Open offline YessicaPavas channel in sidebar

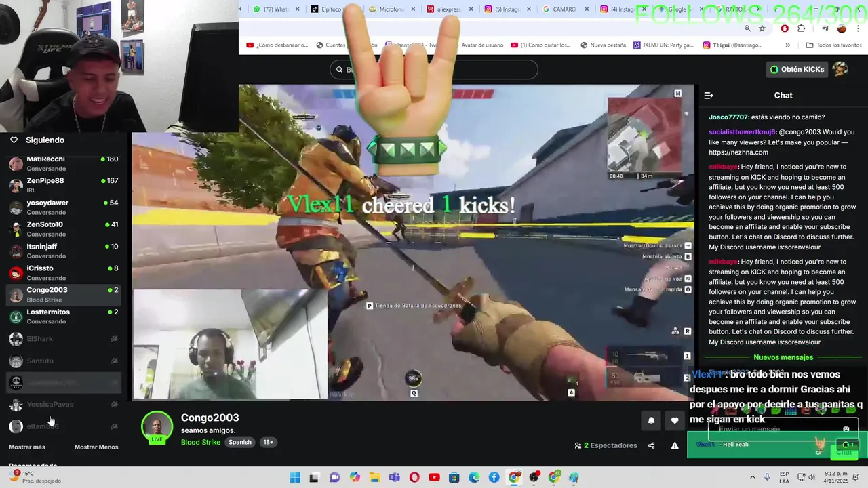coord(63,404)
